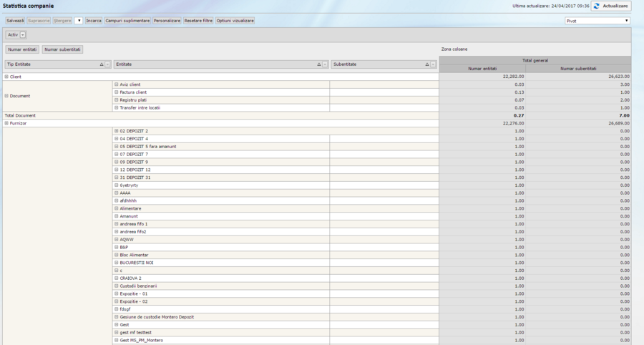Open filter icon on Entitate header
Image resolution: width=644 pixels, height=345 pixels.
click(x=325, y=64)
